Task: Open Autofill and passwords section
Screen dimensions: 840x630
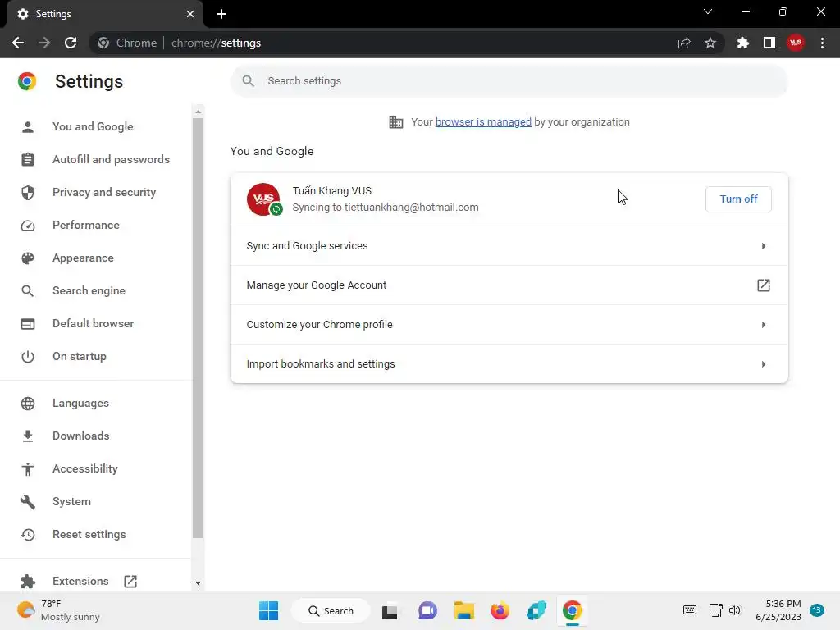Action: point(111,160)
